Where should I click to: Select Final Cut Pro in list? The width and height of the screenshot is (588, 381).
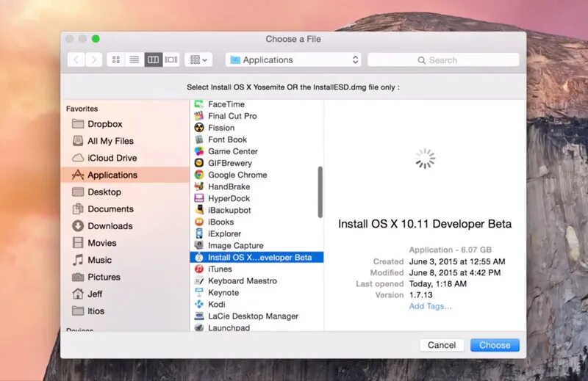pos(257,116)
